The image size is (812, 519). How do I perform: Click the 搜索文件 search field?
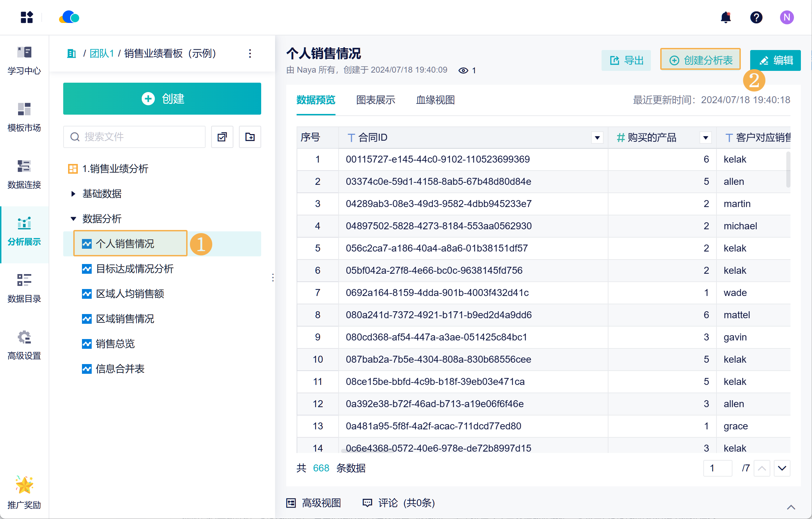134,137
